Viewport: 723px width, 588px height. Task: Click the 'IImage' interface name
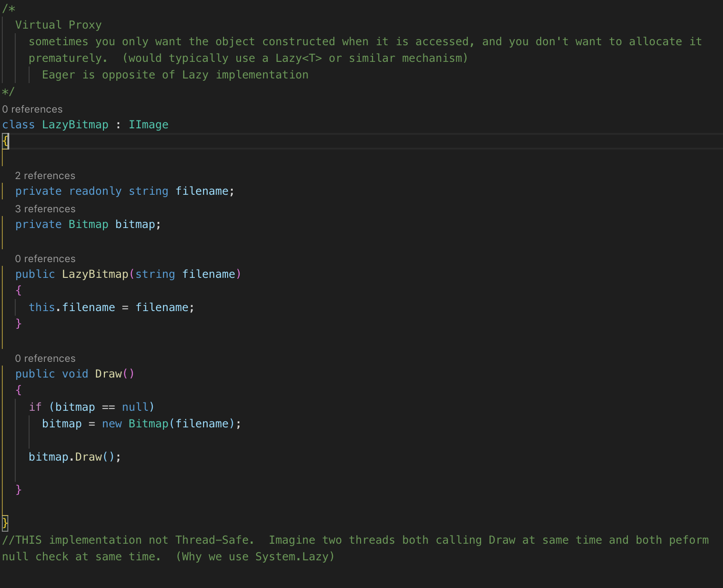[149, 125]
